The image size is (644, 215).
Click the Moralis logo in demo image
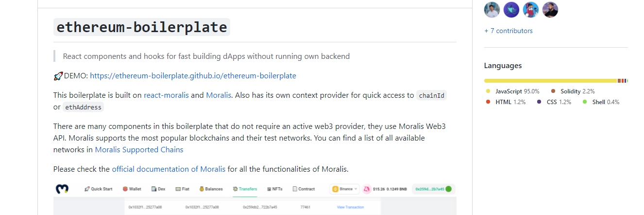coord(62,189)
